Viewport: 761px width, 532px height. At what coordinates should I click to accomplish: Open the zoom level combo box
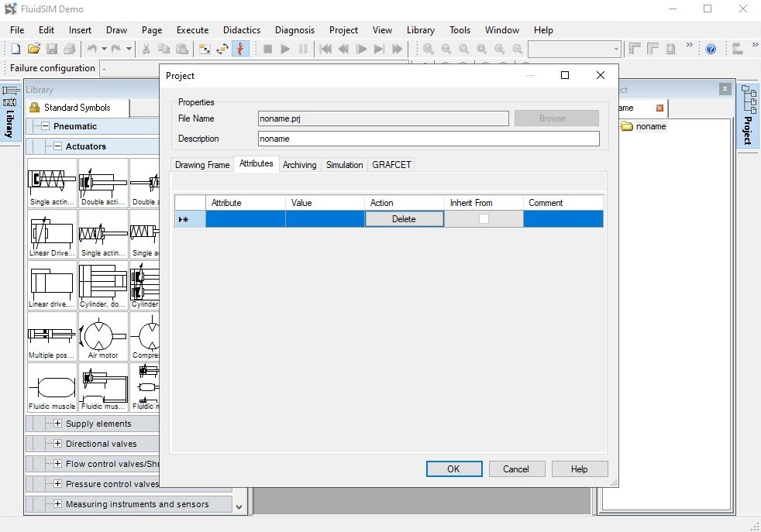(x=574, y=49)
